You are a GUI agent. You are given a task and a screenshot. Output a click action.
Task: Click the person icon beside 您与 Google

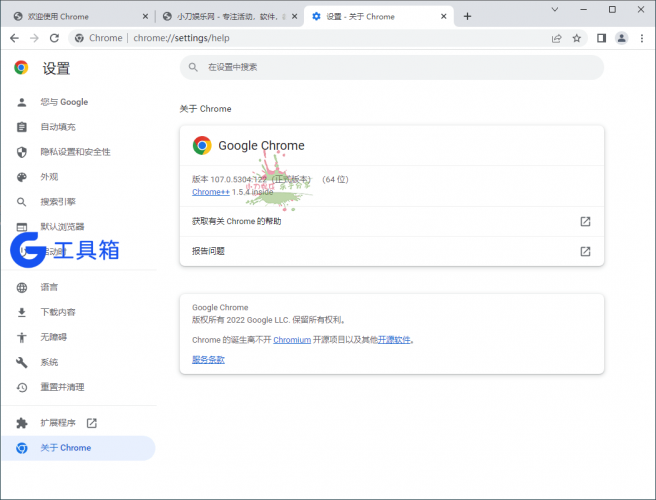22,102
